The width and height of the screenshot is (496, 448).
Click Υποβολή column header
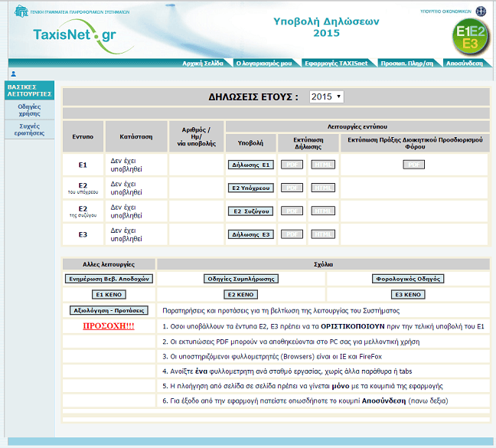pyautogui.click(x=250, y=143)
